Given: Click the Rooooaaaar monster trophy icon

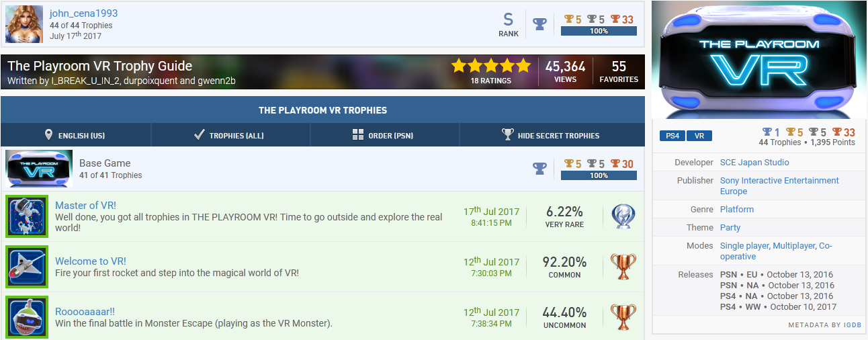Looking at the screenshot, I should pyautogui.click(x=27, y=317).
